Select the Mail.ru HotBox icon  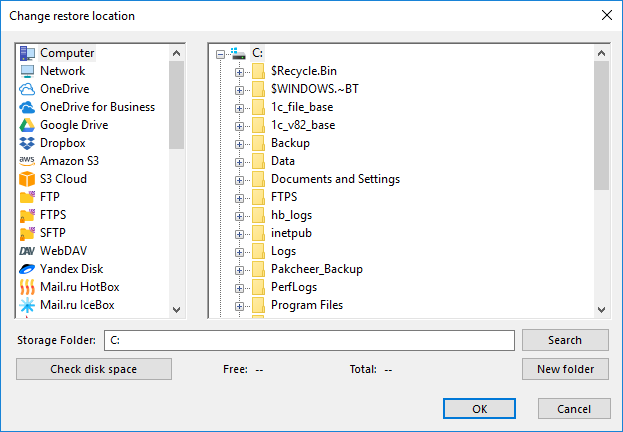[x=27, y=287]
